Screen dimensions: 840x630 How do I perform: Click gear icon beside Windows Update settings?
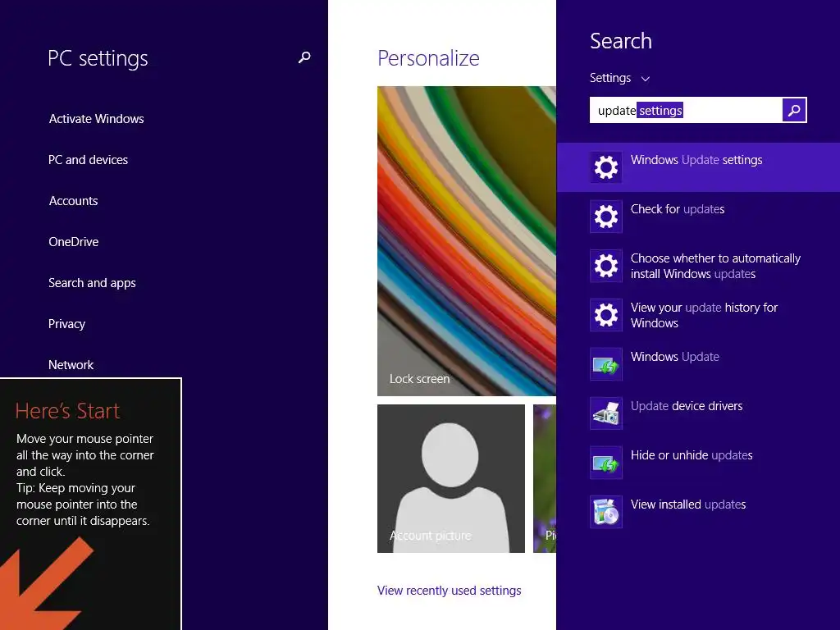coord(606,167)
